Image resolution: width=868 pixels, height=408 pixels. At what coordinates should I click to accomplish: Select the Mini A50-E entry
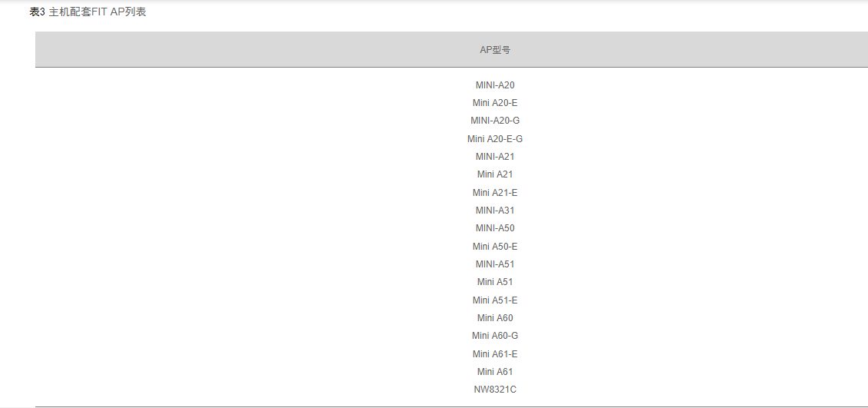coord(495,246)
